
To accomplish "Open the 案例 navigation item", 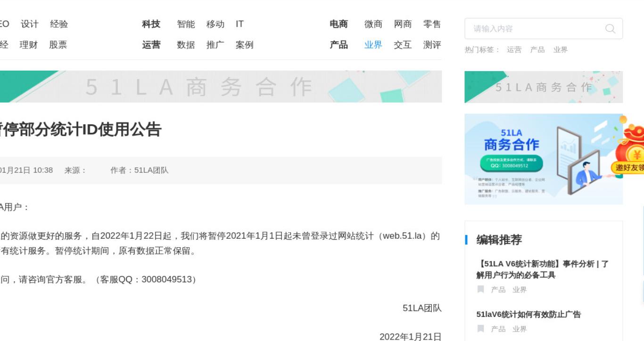I will coord(245,45).
